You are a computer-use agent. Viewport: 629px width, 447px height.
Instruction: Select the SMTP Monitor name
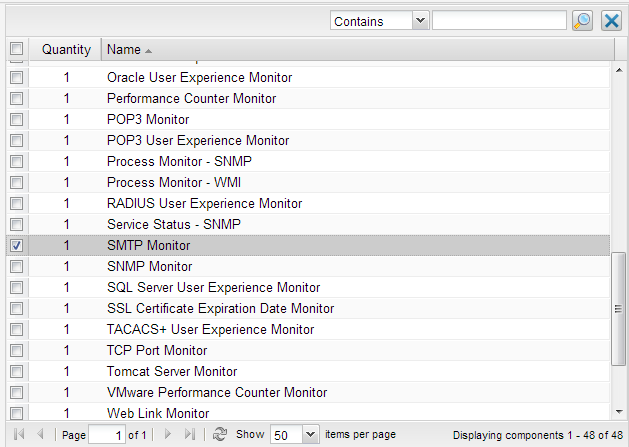(148, 246)
